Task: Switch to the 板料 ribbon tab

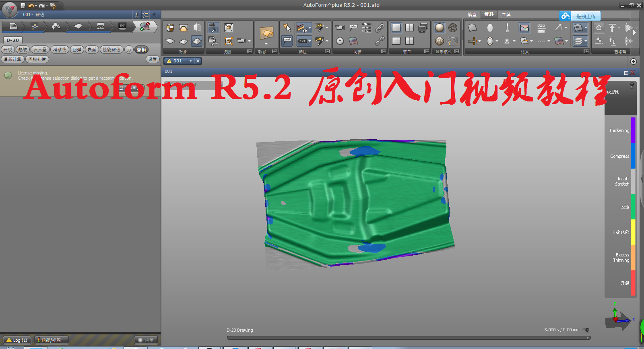Action: coord(489,14)
